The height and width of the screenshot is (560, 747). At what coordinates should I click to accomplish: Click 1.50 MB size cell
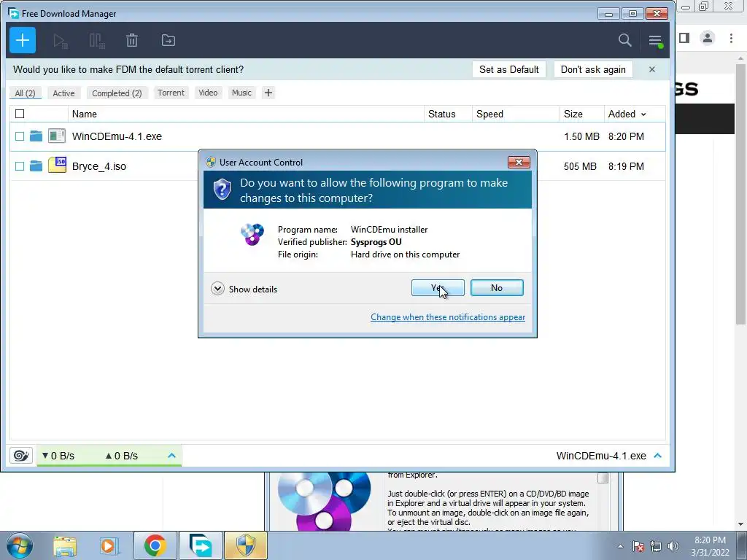581,136
